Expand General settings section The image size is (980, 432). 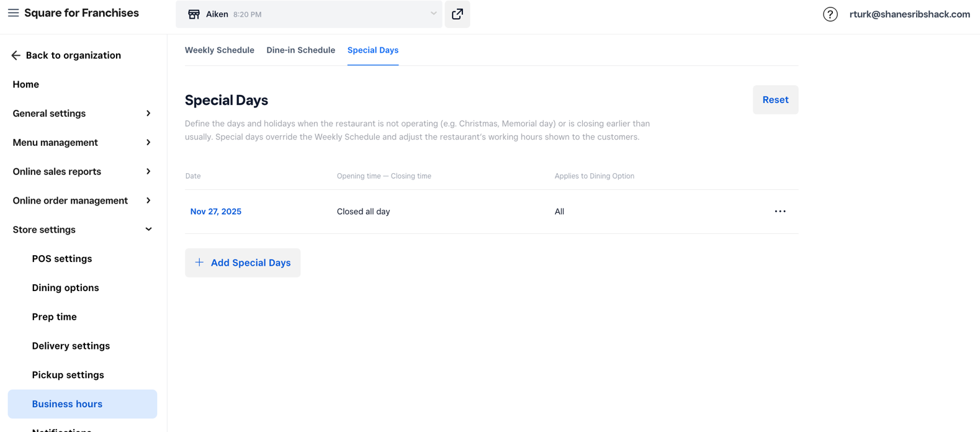(x=83, y=114)
